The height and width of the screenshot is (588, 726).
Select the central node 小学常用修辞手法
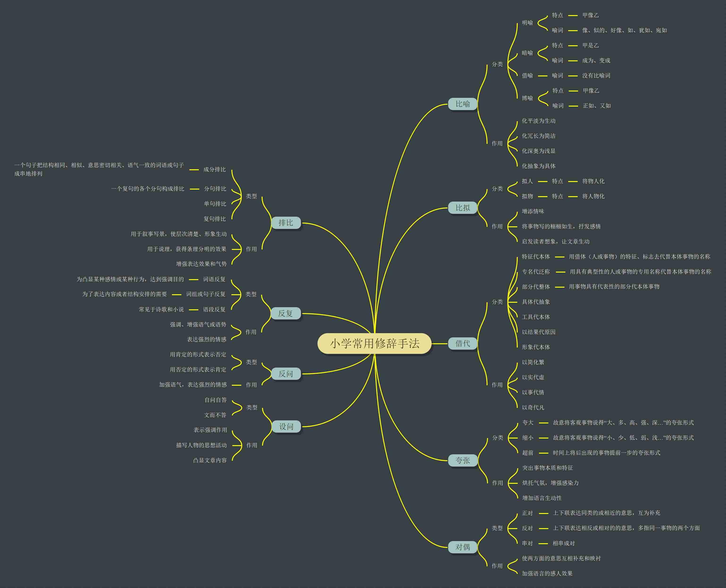coord(374,344)
